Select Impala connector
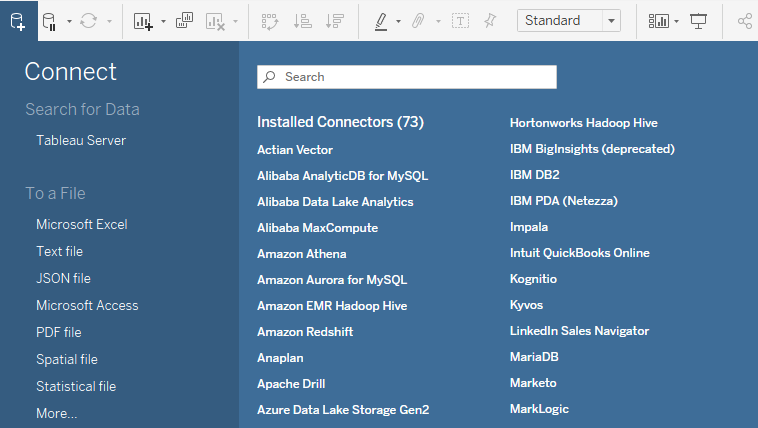 tap(529, 227)
